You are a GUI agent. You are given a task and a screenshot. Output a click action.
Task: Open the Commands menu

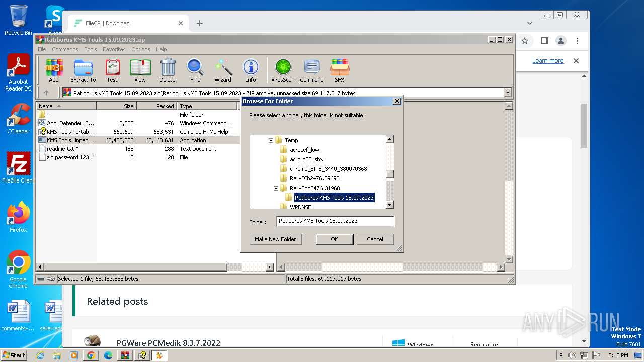click(x=65, y=49)
